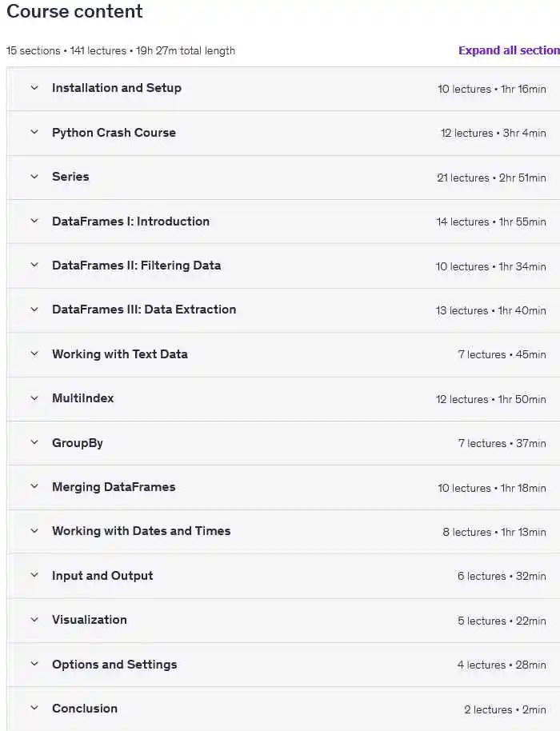The width and height of the screenshot is (560, 731).
Task: Toggle the Working with Dates and Times chevron
Action: pos(34,531)
